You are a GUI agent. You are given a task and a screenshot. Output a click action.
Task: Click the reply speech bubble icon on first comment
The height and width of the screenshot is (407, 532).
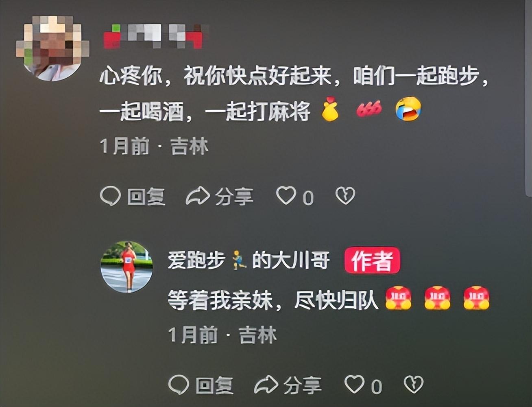click(110, 196)
